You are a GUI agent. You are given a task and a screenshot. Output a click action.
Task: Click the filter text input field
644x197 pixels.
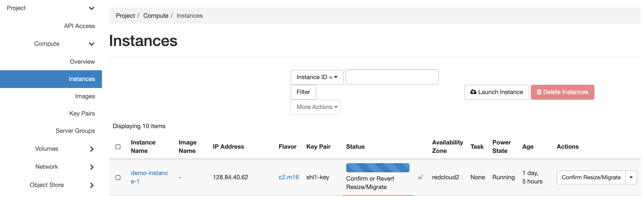[392, 77]
